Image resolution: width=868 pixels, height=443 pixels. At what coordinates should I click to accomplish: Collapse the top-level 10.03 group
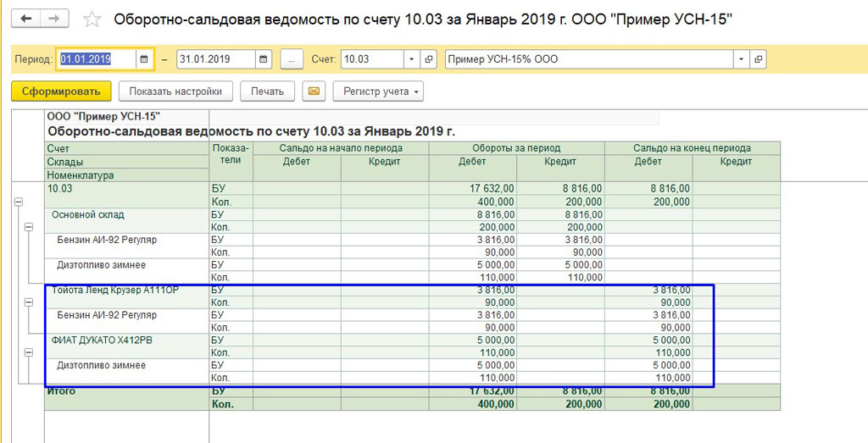click(18, 202)
